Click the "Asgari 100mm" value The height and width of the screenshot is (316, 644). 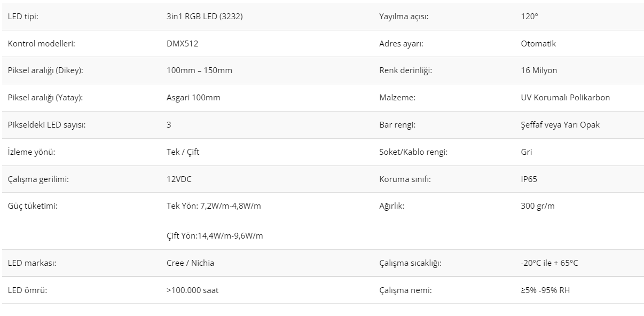[193, 98]
